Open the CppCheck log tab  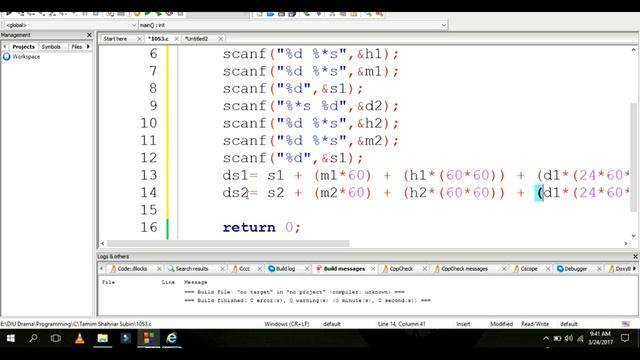[401, 269]
